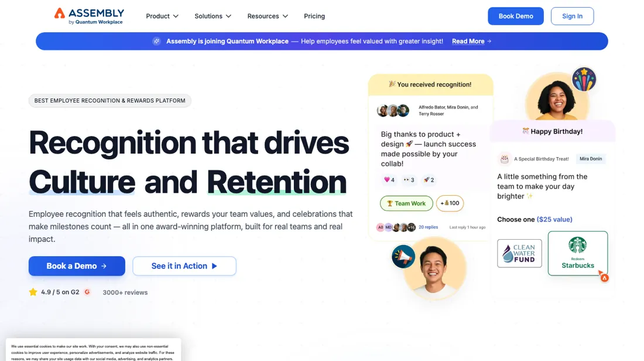Image resolution: width=644 pixels, height=361 pixels.
Task: Click the megaphone icon beside smiling man
Action: [x=403, y=257]
